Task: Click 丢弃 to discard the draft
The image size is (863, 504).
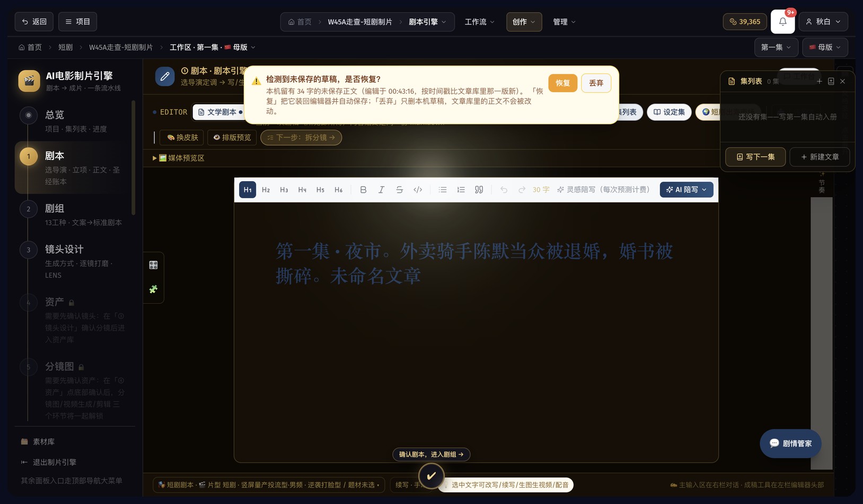Action: (596, 83)
